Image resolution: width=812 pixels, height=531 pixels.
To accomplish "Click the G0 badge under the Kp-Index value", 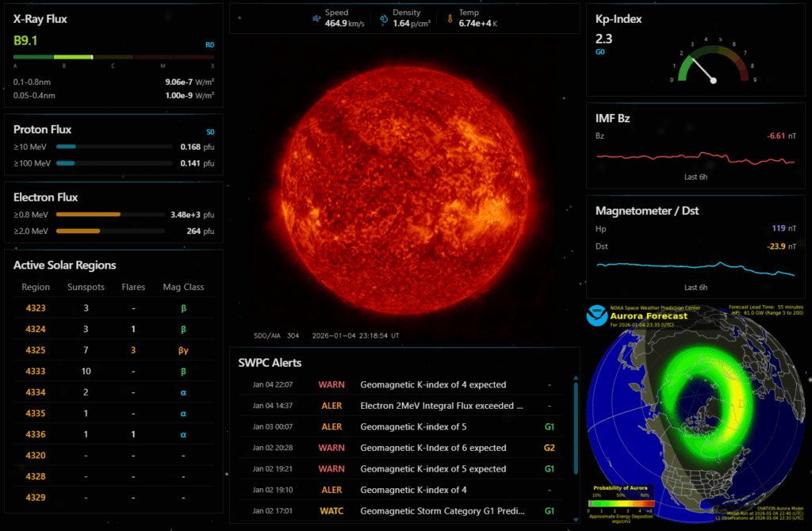I will (599, 52).
